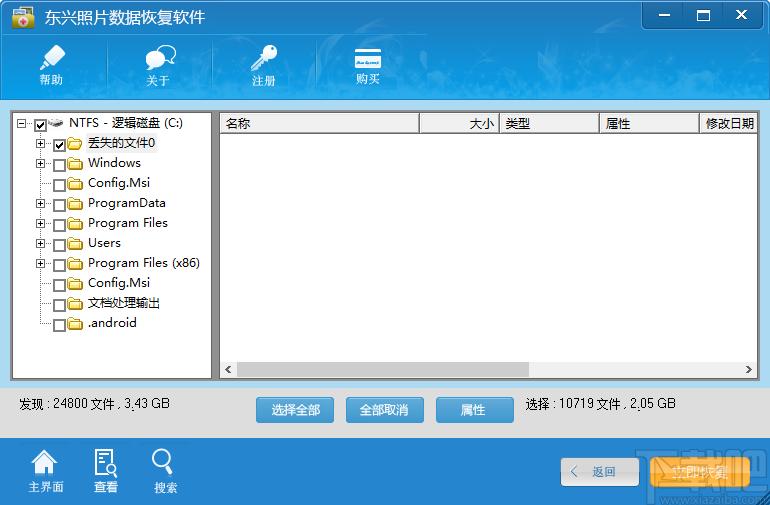
Task: Click the scrollbar left arrow
Action: pos(228,369)
